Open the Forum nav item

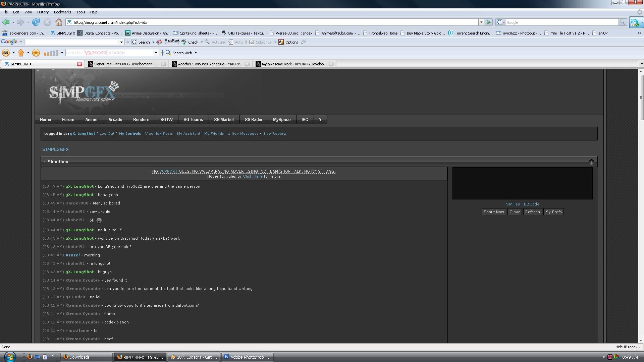[x=68, y=120]
